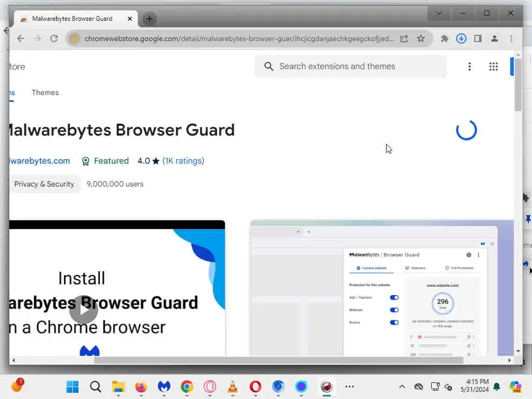Close the Malwarebytes Browser Guard tab

tap(129, 19)
